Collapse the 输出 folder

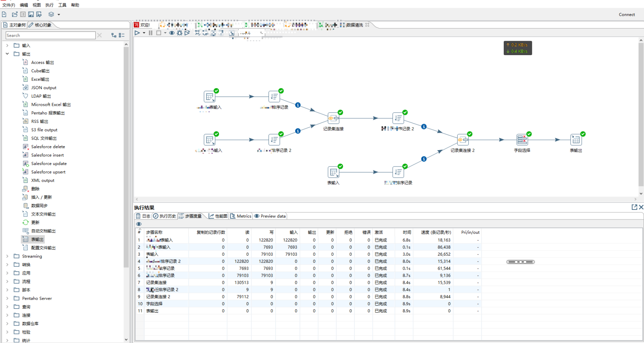(7, 54)
